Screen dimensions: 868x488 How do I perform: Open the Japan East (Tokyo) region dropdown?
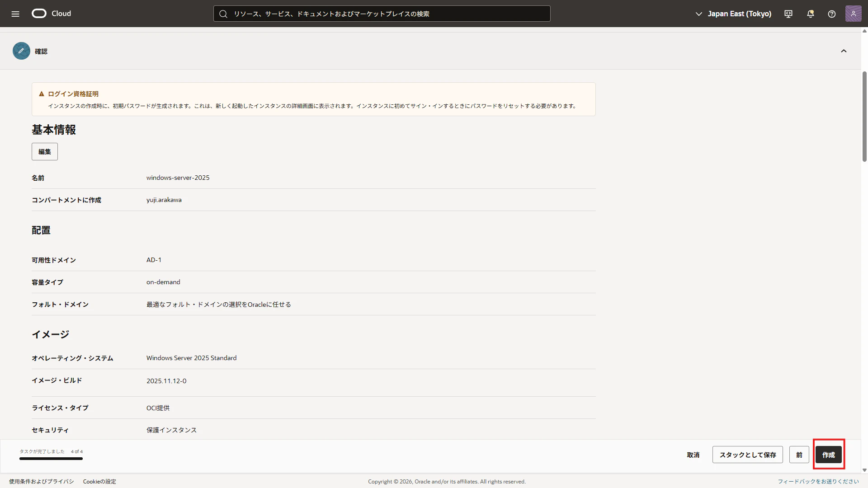(733, 14)
